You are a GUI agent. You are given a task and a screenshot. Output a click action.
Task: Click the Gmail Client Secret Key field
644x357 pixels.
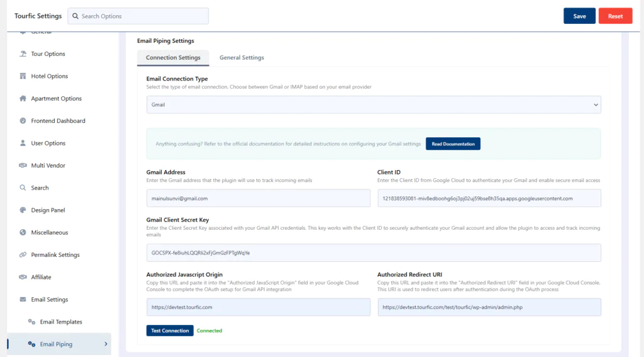(374, 253)
